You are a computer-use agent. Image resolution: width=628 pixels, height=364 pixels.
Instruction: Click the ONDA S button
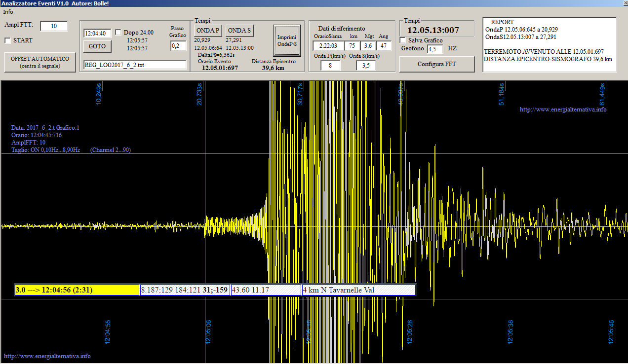[x=239, y=31]
